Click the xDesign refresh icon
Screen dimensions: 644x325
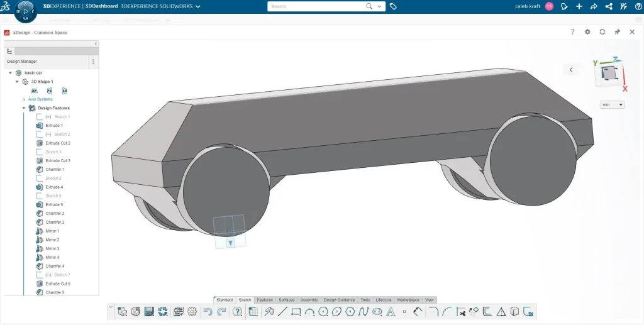tap(602, 32)
